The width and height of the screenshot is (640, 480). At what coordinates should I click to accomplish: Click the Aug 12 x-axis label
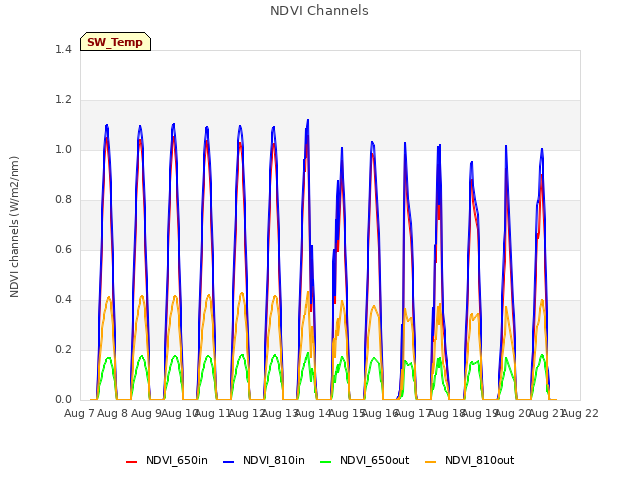tap(246, 413)
